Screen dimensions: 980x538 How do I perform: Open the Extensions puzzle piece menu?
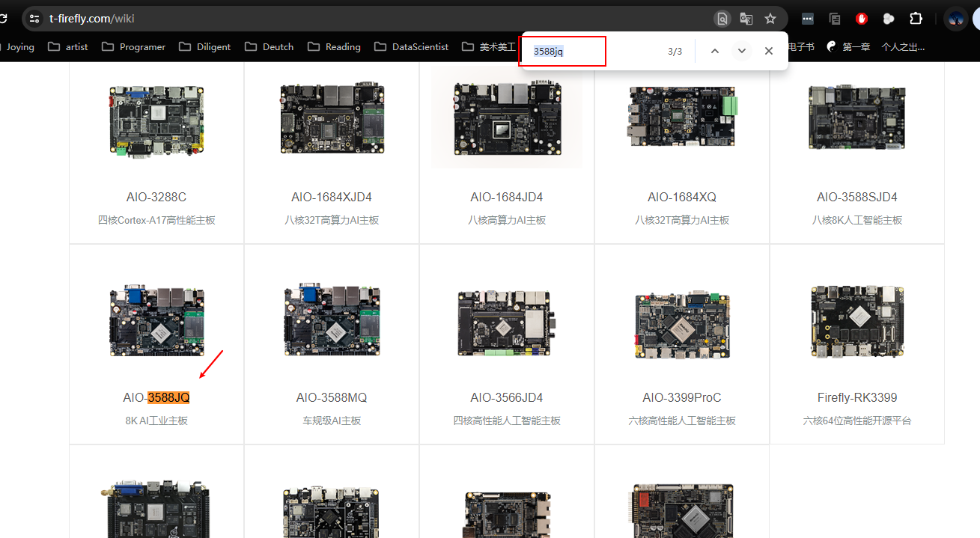coord(916,19)
